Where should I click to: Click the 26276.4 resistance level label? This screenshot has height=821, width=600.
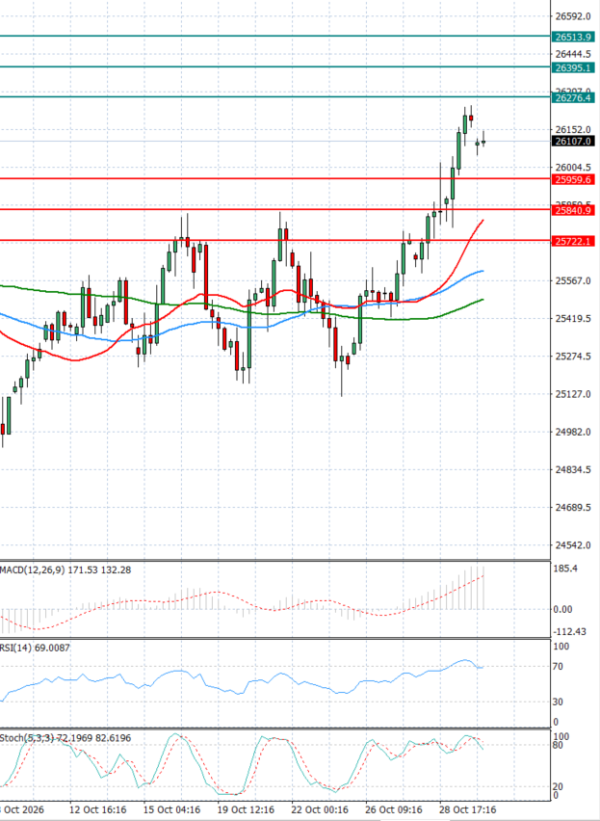pos(573,98)
